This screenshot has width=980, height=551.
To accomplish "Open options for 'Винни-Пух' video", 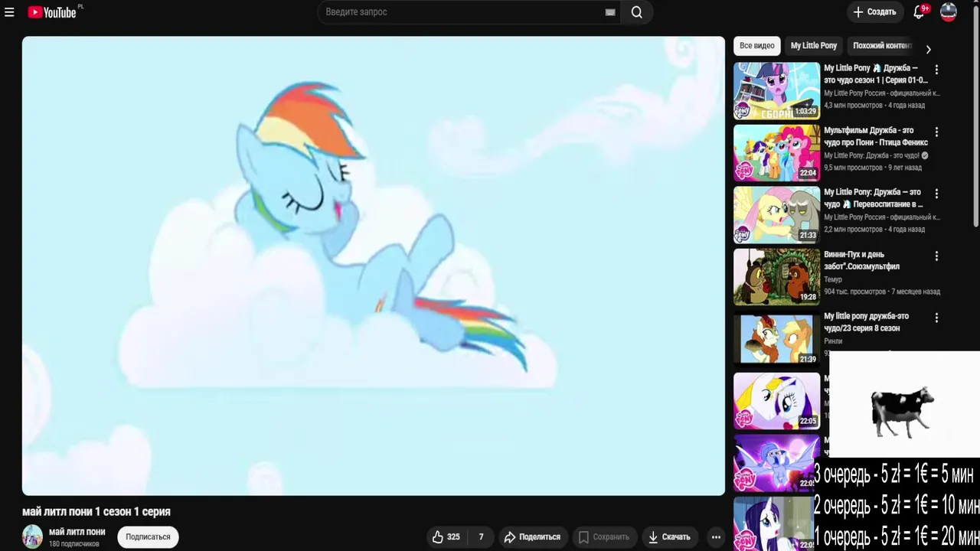I will click(x=936, y=256).
